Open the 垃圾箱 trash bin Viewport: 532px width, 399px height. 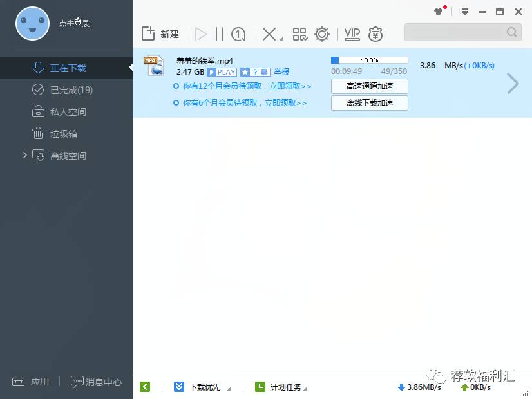tap(66, 134)
